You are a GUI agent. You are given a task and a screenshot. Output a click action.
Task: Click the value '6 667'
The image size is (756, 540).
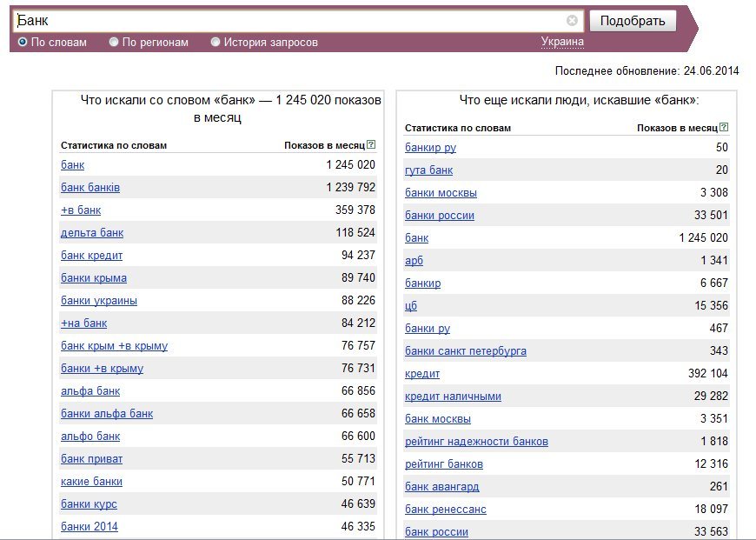[714, 283]
